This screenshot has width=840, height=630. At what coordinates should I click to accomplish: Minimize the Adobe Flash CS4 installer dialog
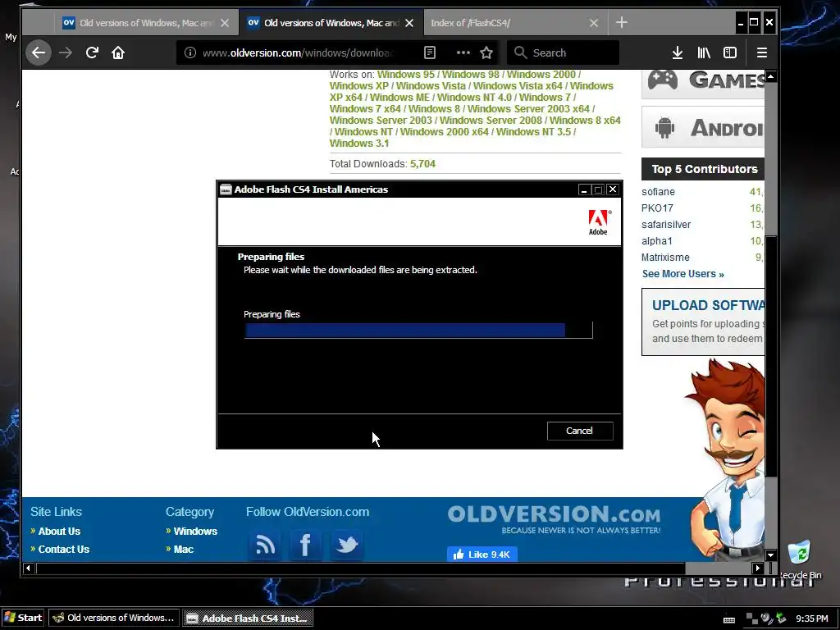(x=584, y=189)
